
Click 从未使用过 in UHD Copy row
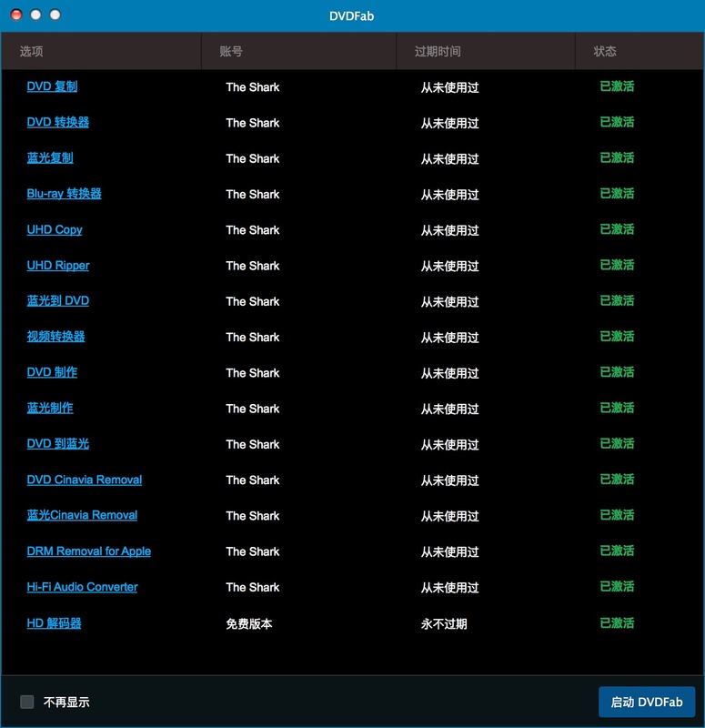click(449, 230)
